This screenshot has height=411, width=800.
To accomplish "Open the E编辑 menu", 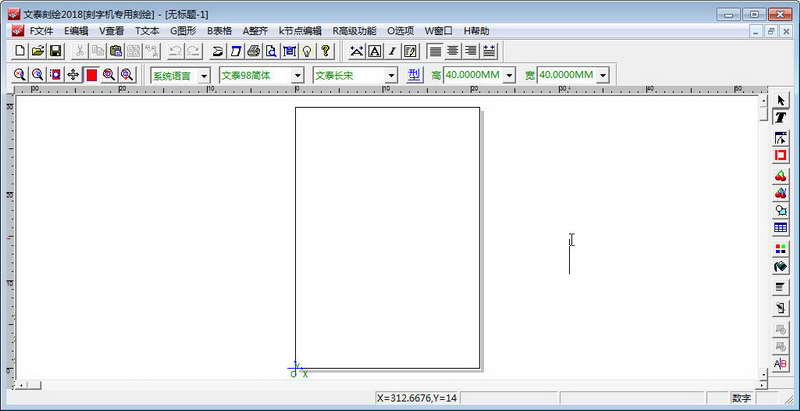I will [x=76, y=31].
